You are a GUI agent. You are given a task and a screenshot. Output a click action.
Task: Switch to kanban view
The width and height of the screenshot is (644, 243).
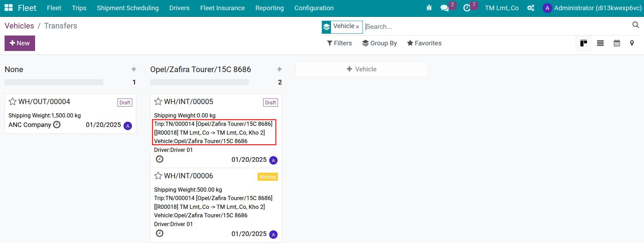coord(584,43)
